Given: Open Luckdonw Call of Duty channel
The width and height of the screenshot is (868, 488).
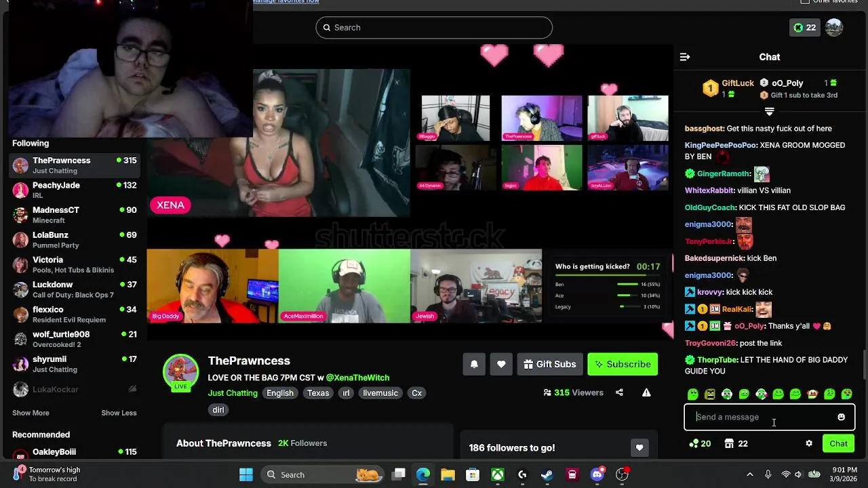Looking at the screenshot, I should 75,289.
